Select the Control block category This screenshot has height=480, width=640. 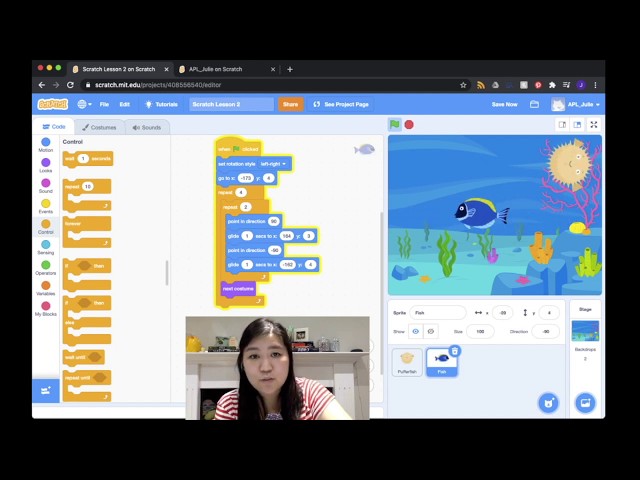(46, 227)
